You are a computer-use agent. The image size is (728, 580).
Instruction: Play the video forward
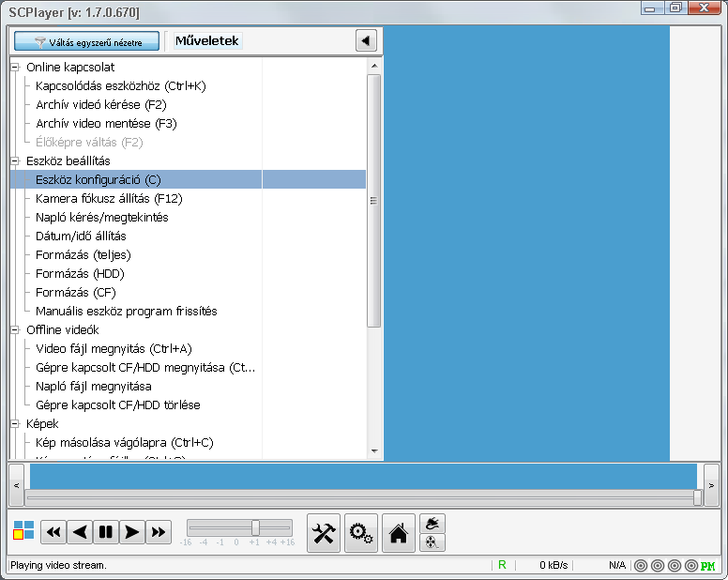pyautogui.click(x=132, y=532)
